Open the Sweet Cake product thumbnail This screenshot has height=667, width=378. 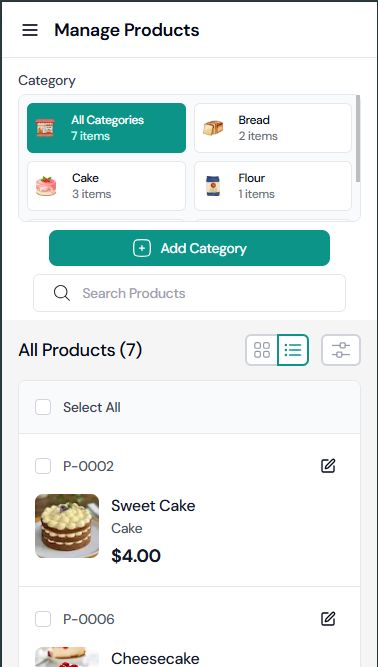[x=67, y=526]
